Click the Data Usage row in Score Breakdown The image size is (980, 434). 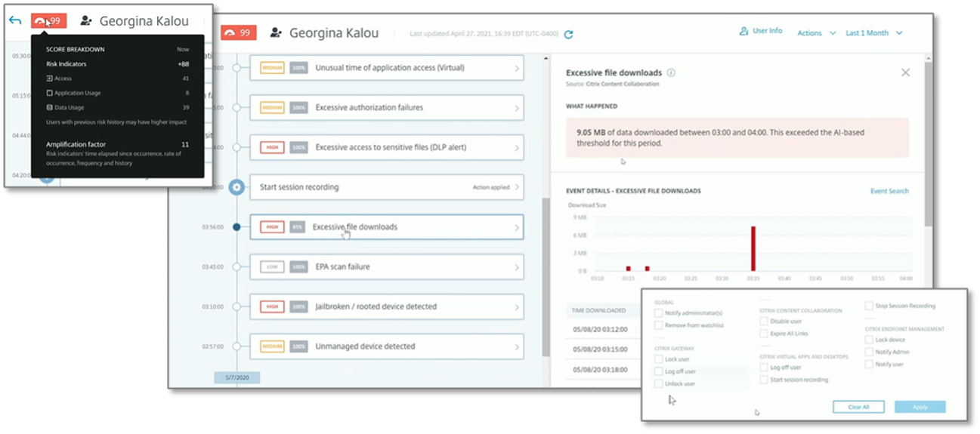coord(118,107)
